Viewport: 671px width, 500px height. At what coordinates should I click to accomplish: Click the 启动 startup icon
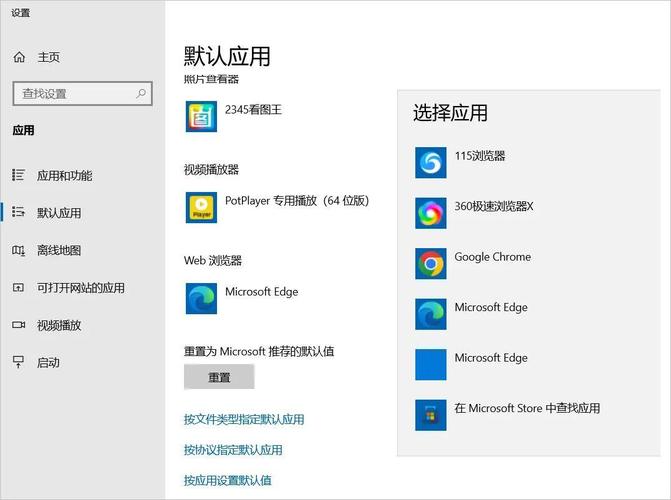pyautogui.click(x=18, y=362)
